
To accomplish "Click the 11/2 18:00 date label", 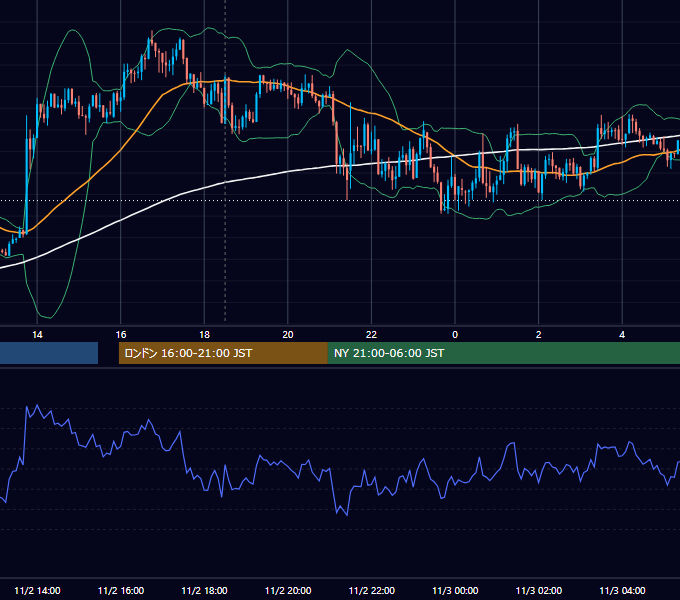I will click(204, 590).
